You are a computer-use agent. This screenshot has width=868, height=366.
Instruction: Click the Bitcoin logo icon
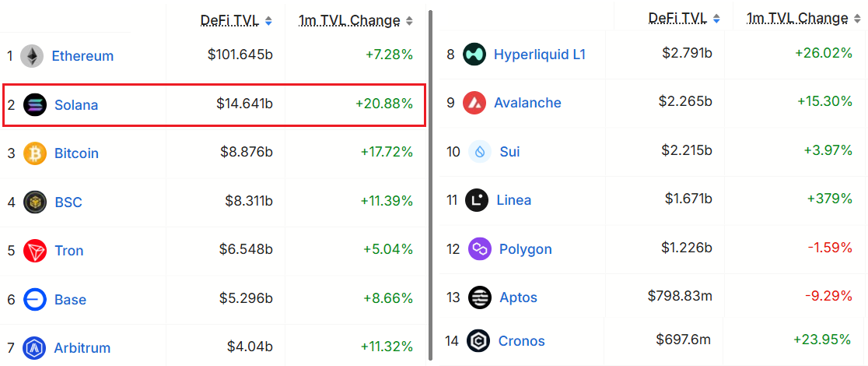pos(35,153)
